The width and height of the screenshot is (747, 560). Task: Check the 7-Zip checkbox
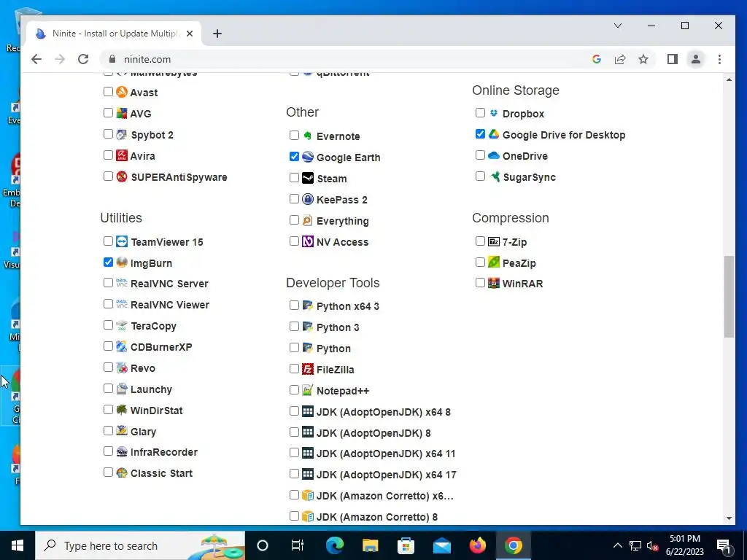click(480, 241)
